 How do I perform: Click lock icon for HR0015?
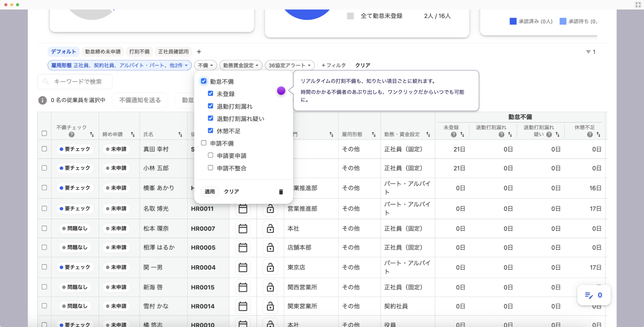pos(270,287)
